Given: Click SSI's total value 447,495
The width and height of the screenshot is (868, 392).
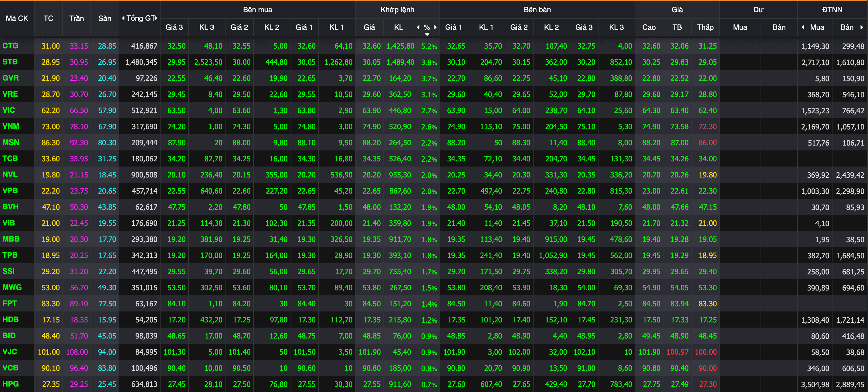Looking at the screenshot, I should pos(144,272).
